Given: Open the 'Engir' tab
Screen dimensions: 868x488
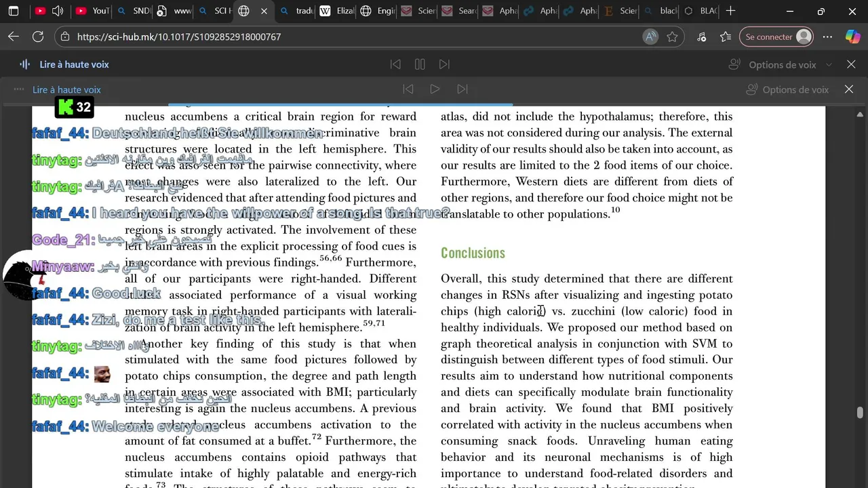Looking at the screenshot, I should click(x=377, y=11).
